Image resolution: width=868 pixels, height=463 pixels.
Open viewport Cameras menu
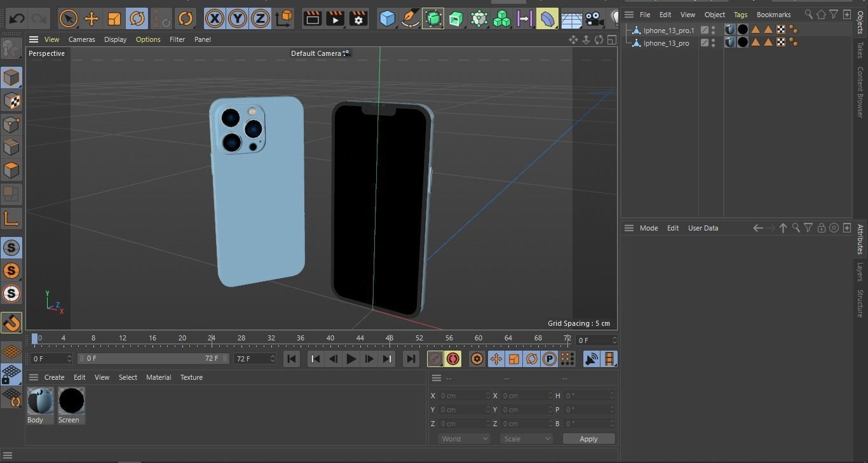tap(82, 39)
